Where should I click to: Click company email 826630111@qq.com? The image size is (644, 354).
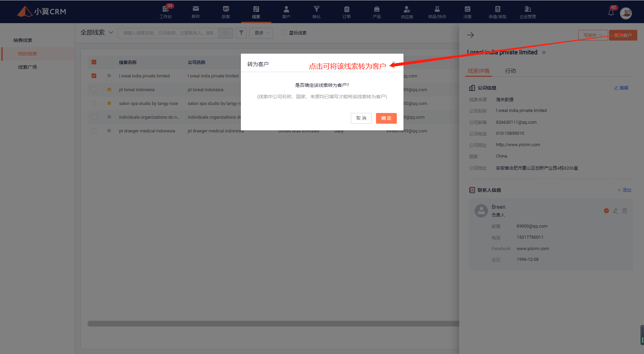tap(516, 122)
